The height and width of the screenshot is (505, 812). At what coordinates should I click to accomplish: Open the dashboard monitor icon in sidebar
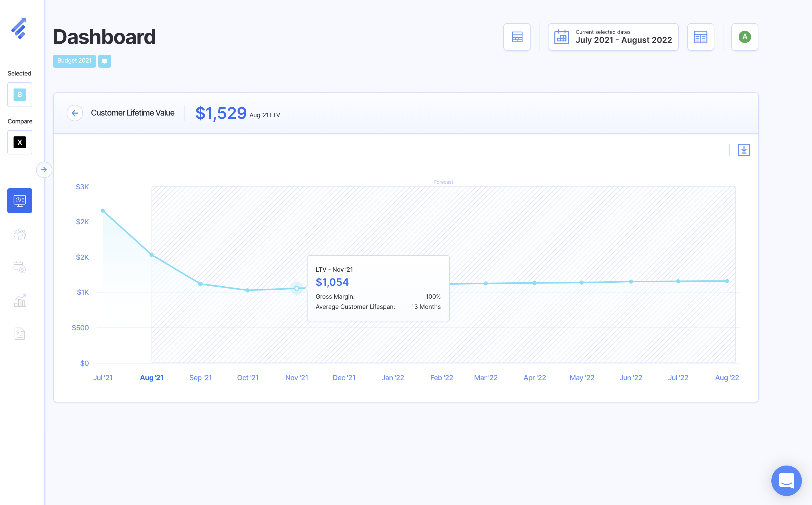coord(20,201)
